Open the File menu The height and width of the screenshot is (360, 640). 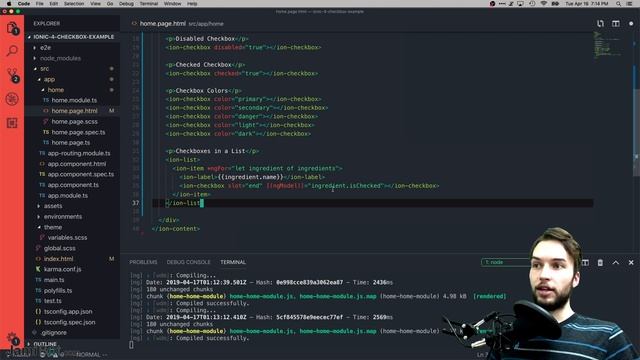40,4
